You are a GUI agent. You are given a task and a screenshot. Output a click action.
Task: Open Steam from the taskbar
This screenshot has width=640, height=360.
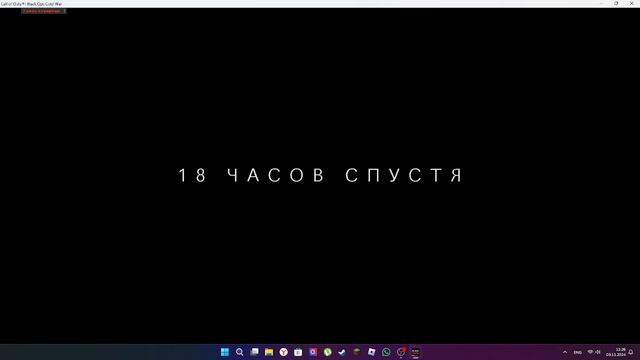click(342, 352)
